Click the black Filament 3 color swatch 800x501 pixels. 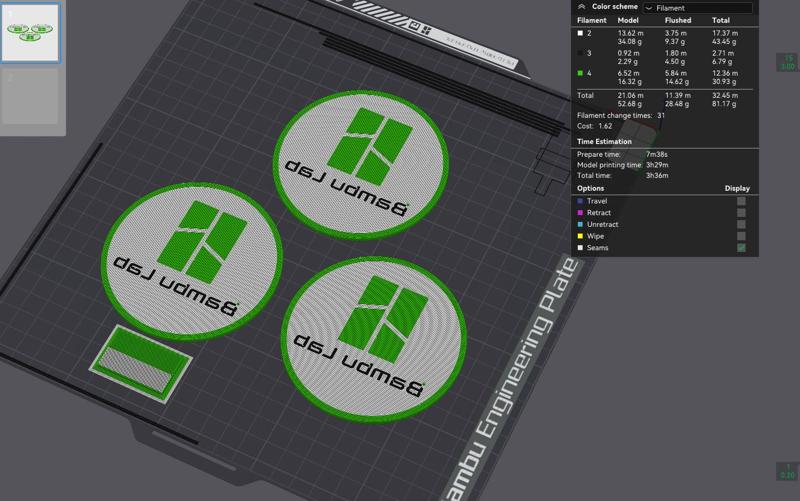(580, 52)
